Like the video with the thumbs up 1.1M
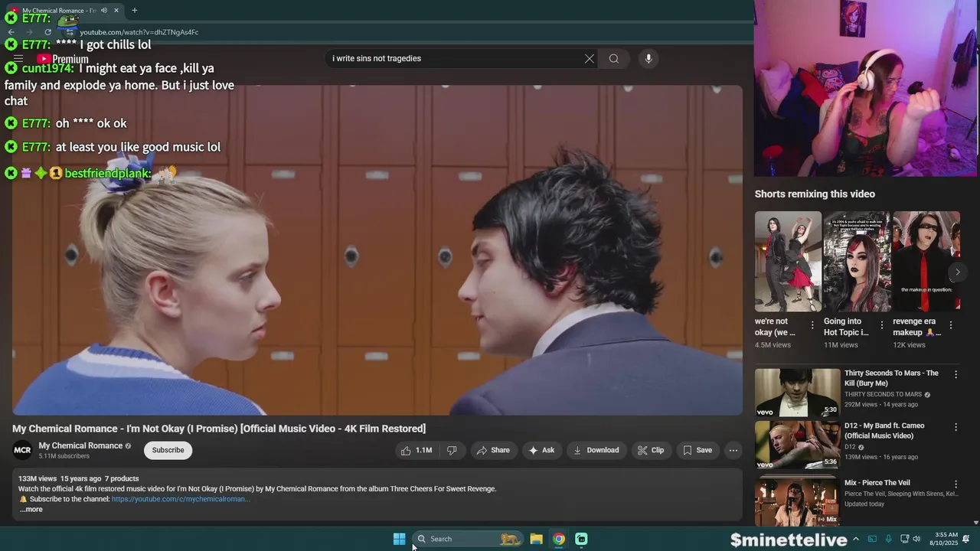This screenshot has width=980, height=551. pyautogui.click(x=416, y=450)
